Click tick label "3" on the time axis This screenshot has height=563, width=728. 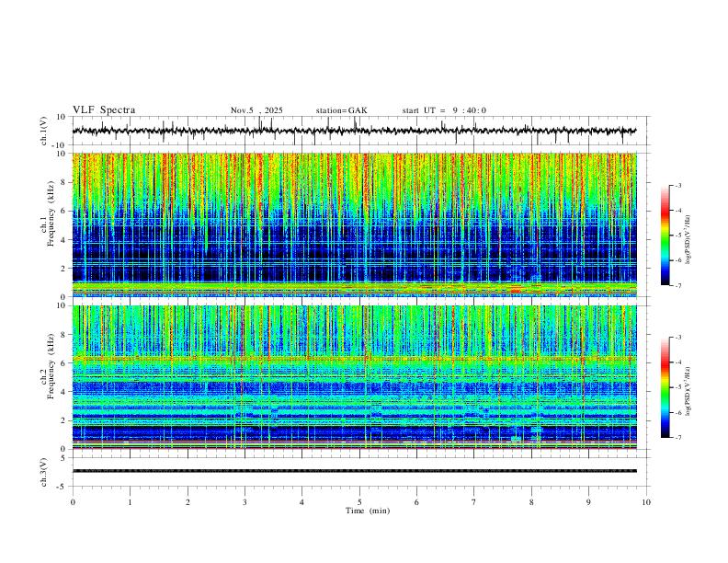(x=245, y=502)
